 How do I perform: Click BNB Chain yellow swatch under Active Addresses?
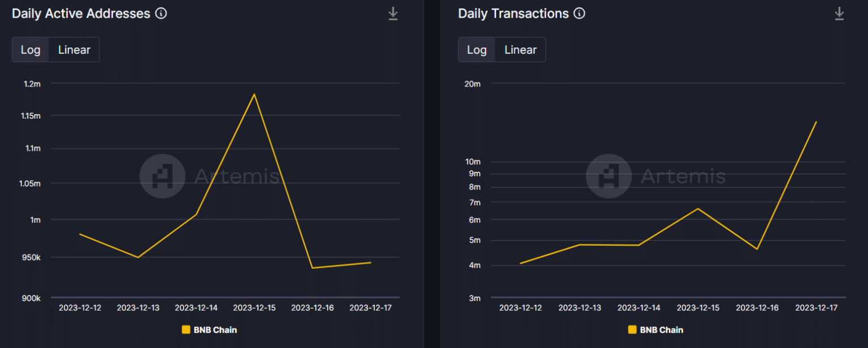(186, 330)
